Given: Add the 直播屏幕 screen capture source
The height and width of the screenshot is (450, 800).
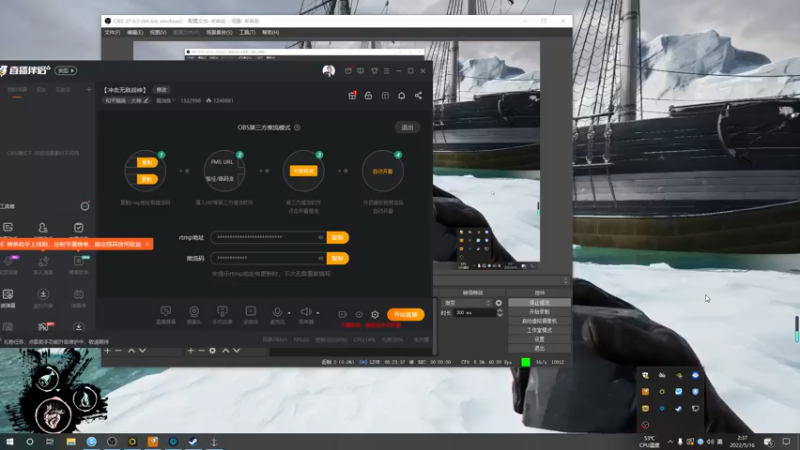Looking at the screenshot, I should tap(166, 315).
